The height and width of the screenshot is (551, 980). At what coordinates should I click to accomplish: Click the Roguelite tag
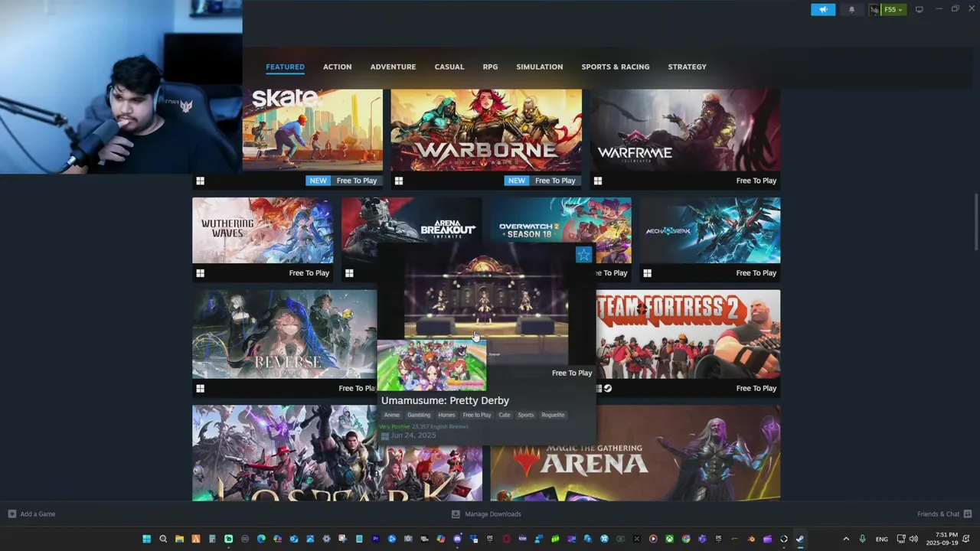coord(553,415)
